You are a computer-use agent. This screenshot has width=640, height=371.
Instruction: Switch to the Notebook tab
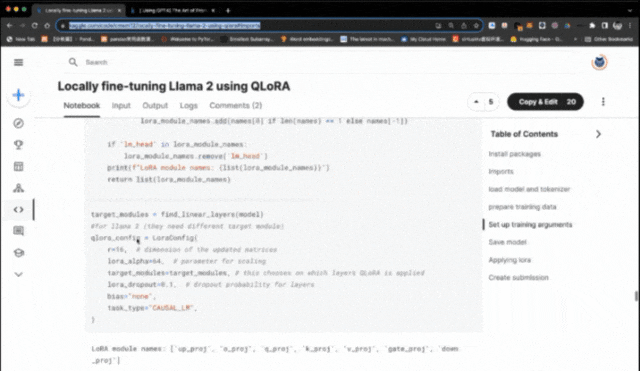coord(82,105)
